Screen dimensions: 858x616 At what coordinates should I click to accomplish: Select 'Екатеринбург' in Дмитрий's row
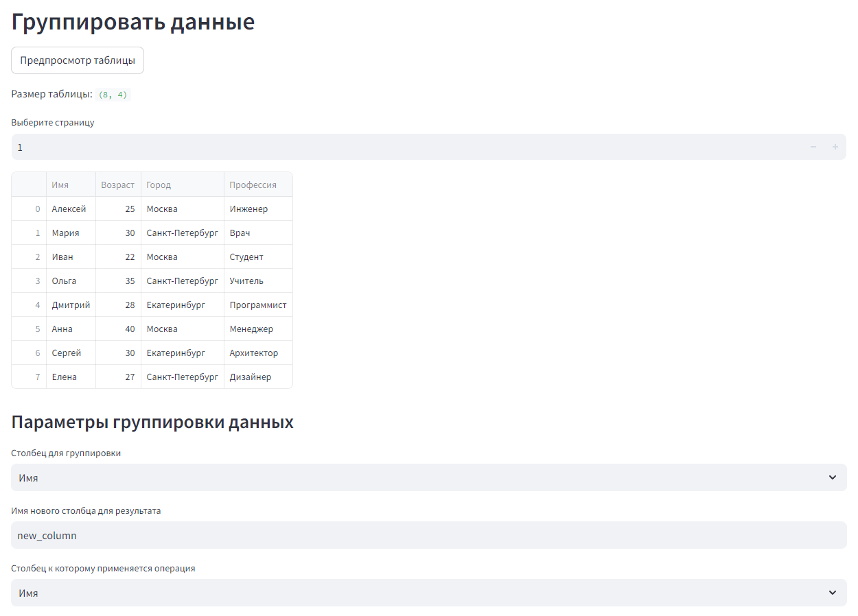183,305
